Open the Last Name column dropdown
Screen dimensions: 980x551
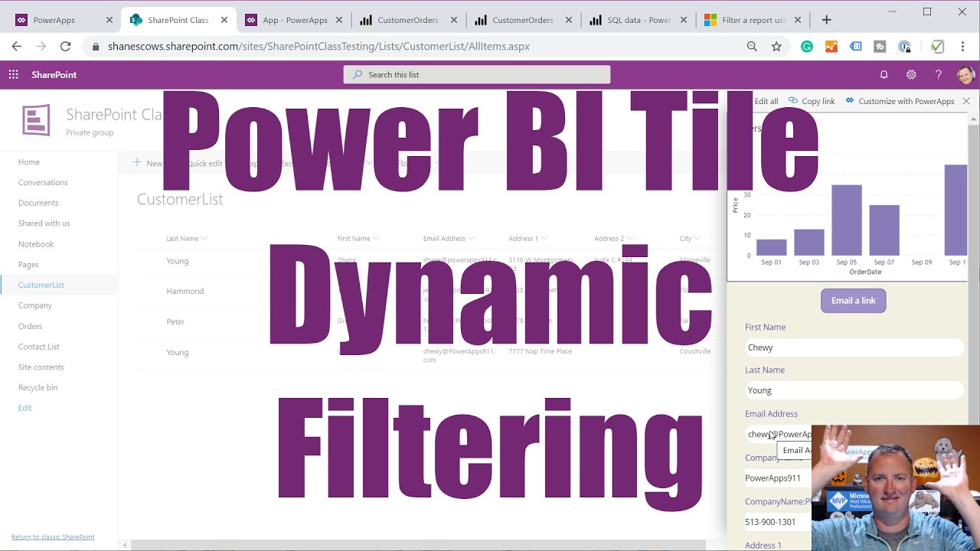pyautogui.click(x=187, y=239)
